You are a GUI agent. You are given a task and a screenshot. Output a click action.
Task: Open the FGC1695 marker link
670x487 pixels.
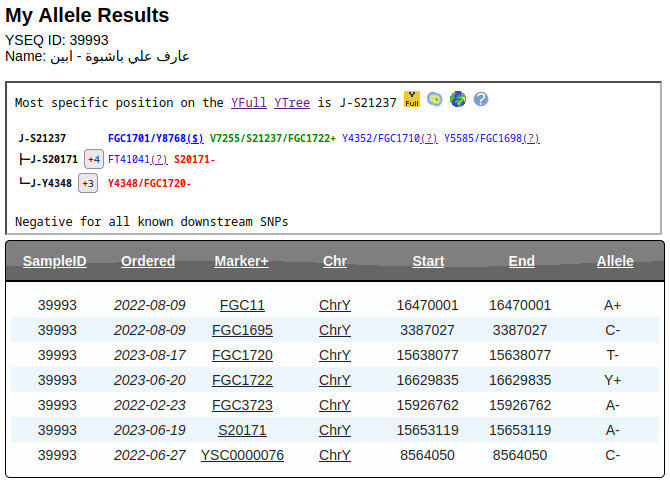(x=242, y=330)
